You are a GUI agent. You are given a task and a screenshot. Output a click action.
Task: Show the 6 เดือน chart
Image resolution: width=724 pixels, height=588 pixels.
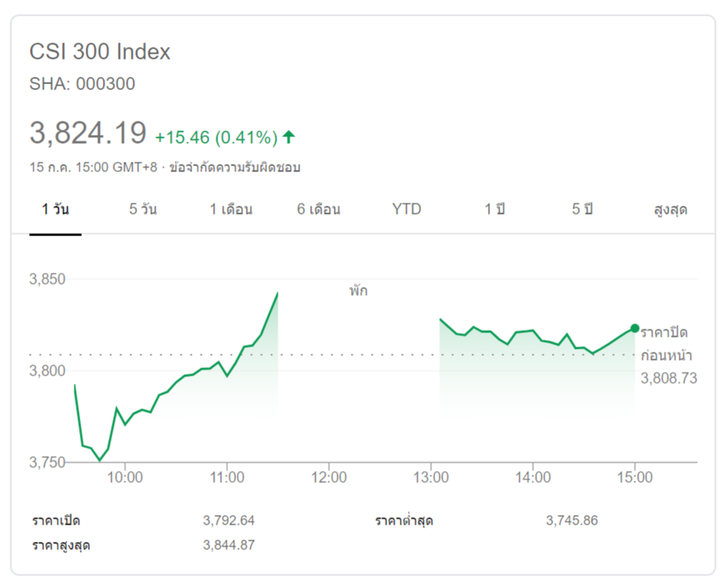click(x=319, y=209)
